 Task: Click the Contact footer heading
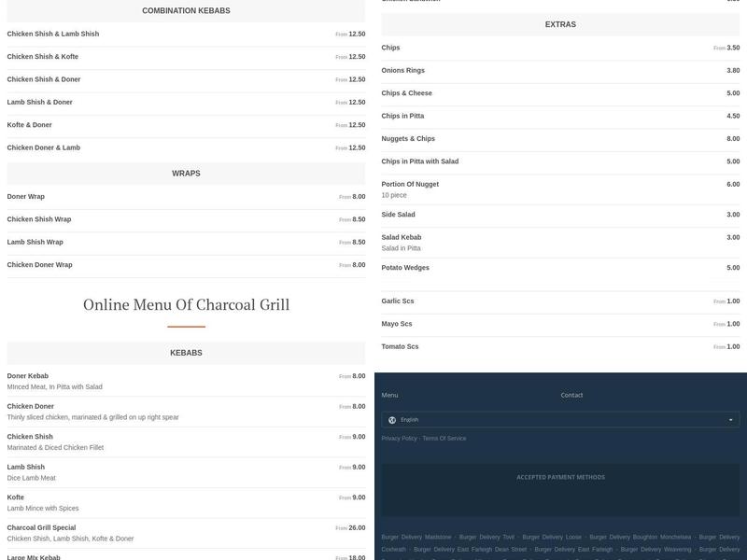[x=571, y=394]
